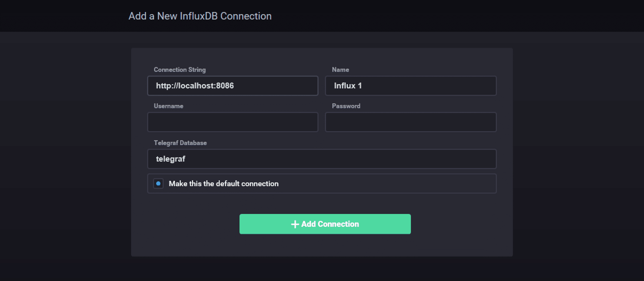This screenshot has width=644, height=281.
Task: Focus the empty Password input box
Action: (411, 122)
